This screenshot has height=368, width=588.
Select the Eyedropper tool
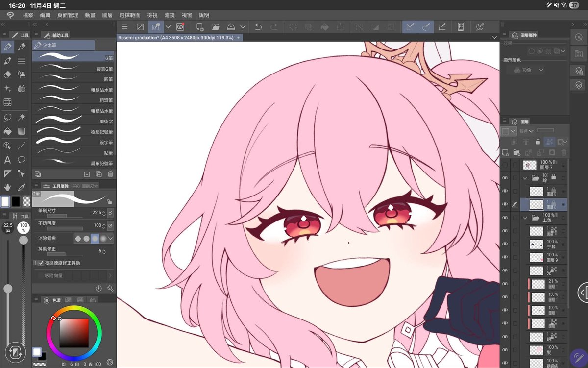(x=22, y=188)
